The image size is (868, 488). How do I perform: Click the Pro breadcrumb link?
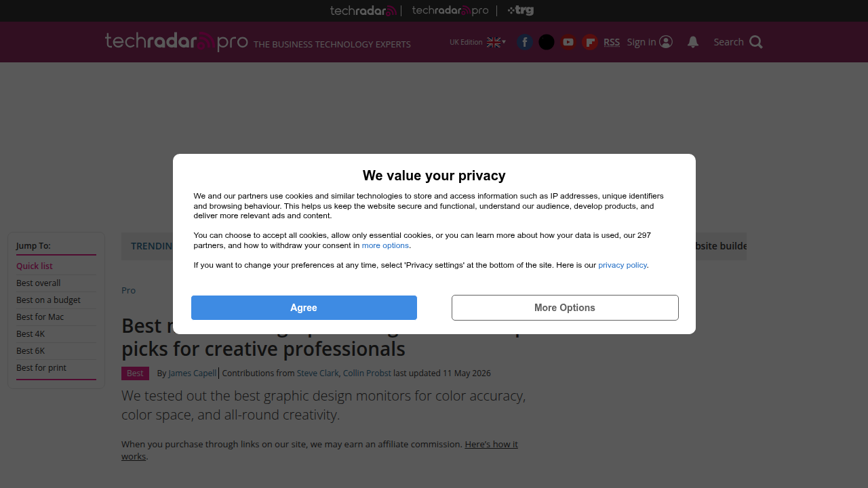point(128,290)
